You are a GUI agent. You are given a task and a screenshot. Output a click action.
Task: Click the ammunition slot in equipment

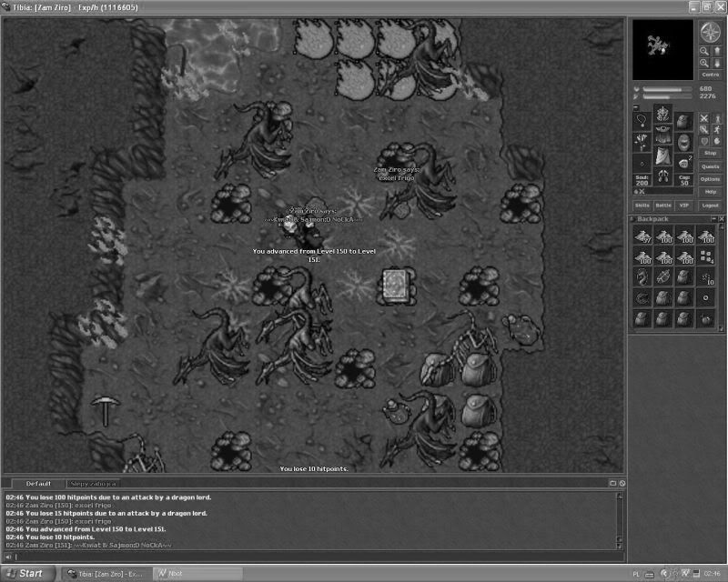(684, 163)
